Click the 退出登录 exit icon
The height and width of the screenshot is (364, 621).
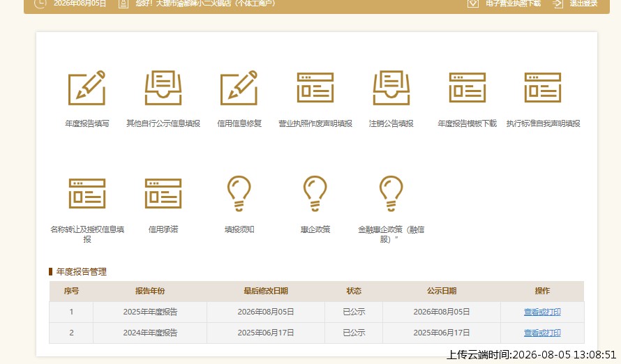(x=558, y=3)
